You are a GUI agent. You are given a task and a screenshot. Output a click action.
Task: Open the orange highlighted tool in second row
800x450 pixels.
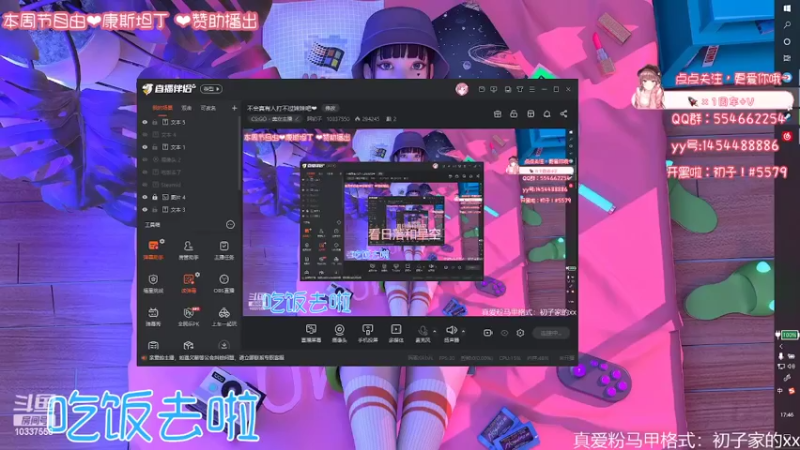point(188,283)
